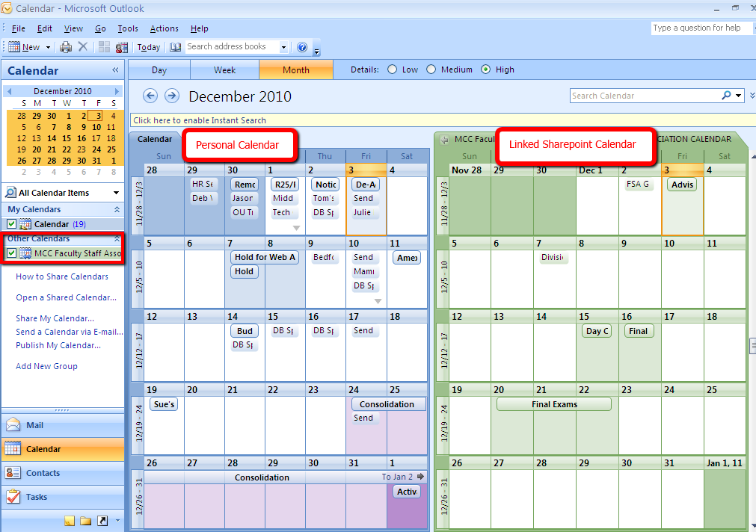Open the New item dropdown arrow

(48, 47)
